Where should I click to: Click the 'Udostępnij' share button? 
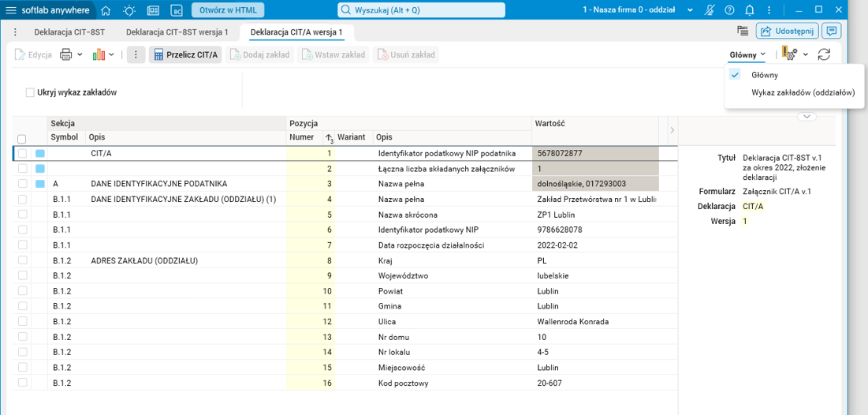coord(786,31)
